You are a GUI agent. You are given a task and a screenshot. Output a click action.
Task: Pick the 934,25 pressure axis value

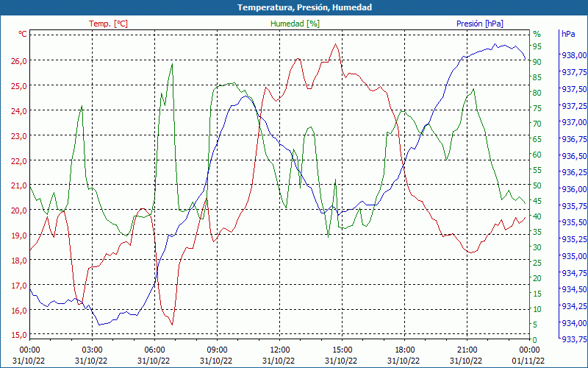click(574, 306)
